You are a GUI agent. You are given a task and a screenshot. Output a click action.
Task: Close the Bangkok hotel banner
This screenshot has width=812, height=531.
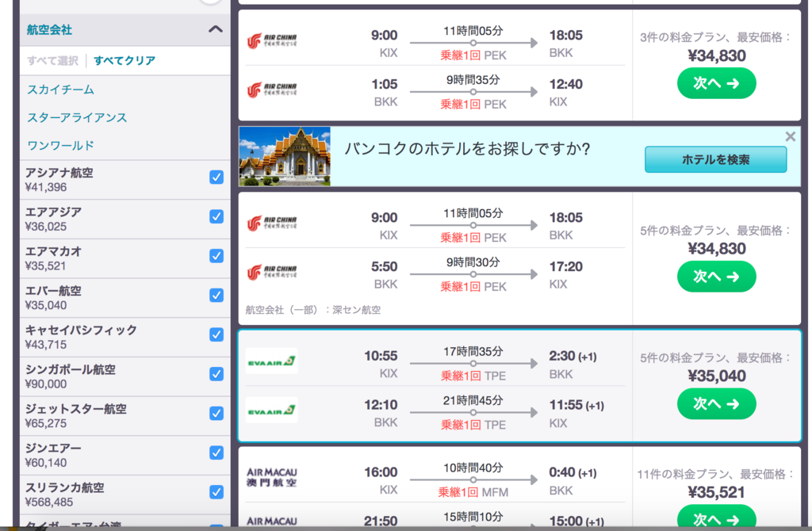click(x=791, y=136)
